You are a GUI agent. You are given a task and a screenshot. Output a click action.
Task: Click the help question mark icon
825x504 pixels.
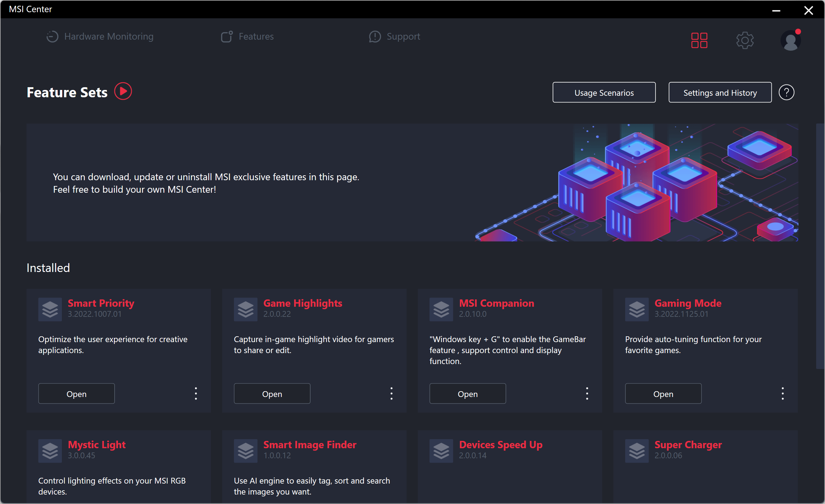(786, 92)
